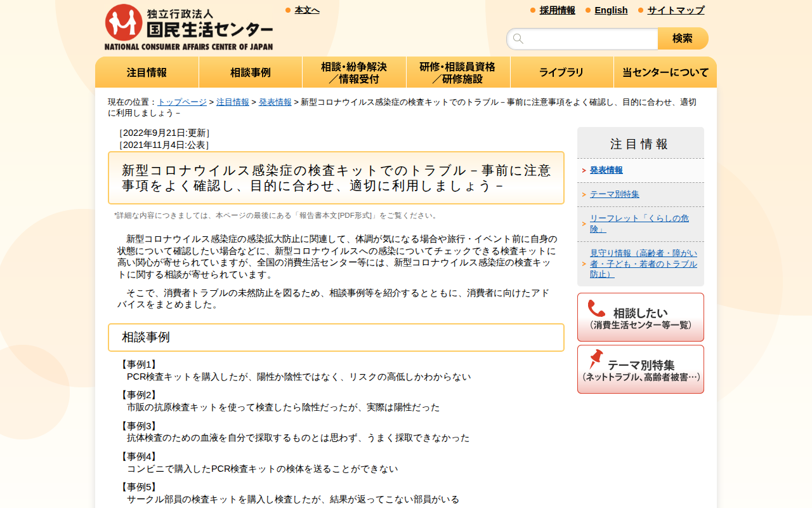Go to 発表情報 in the breadcrumb
The height and width of the screenshot is (508, 812).
[x=275, y=102]
